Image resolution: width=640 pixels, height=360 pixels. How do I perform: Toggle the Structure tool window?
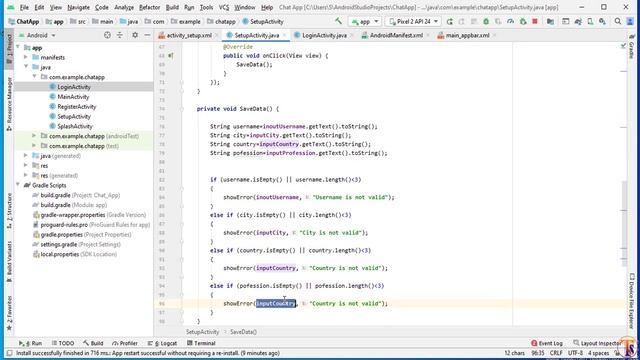pyautogui.click(x=9, y=210)
